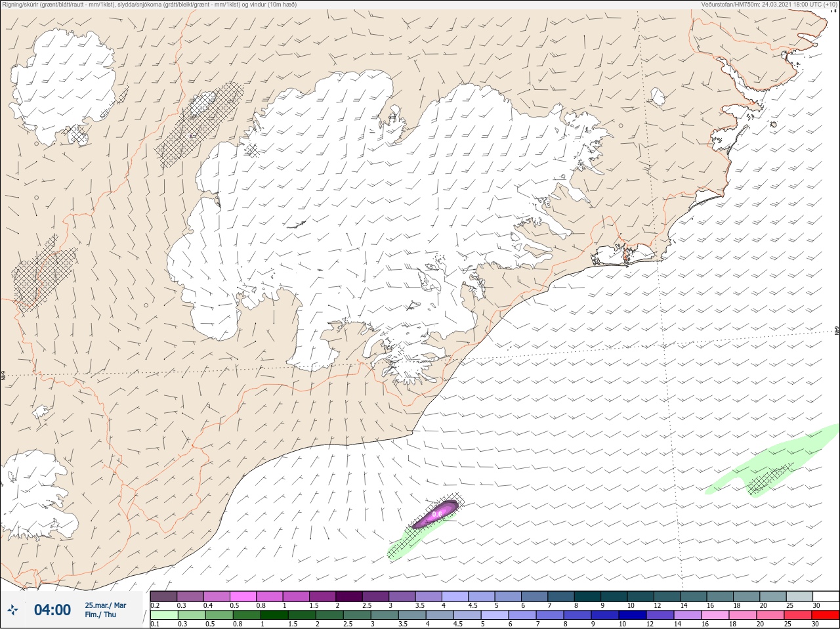Pick the bright red 30 rain legend swatch

[x=825, y=615]
